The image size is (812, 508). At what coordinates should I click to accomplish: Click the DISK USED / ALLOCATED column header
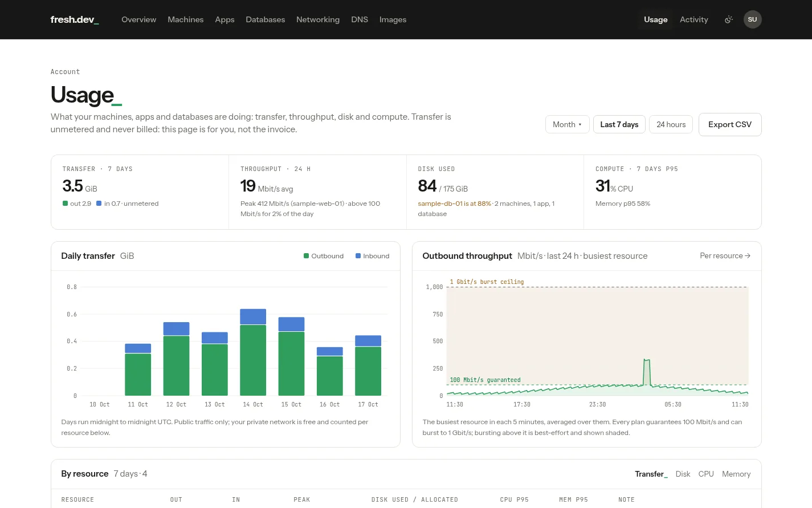(x=415, y=499)
